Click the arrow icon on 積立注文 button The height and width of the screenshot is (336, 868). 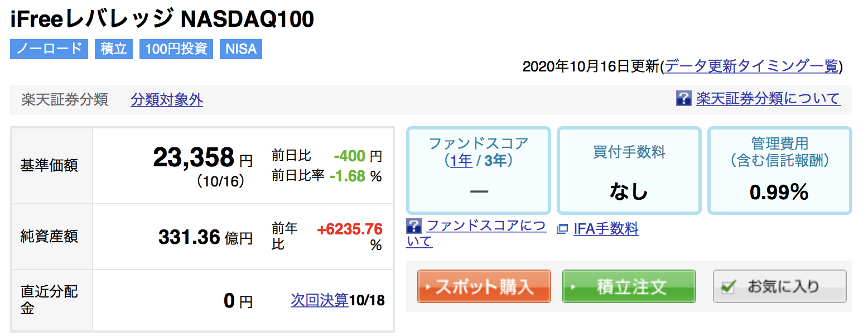pos(572,287)
